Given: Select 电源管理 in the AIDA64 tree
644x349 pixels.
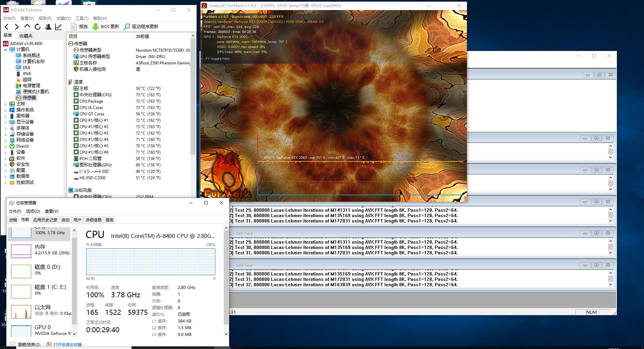Looking at the screenshot, I should [31, 86].
